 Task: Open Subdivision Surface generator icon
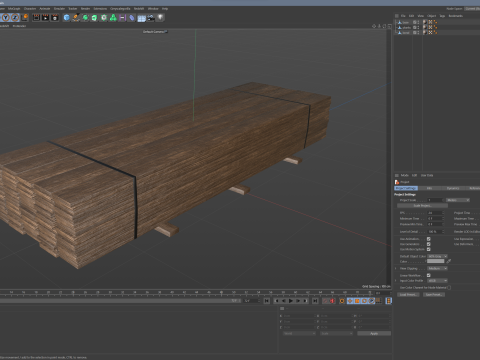[x=85, y=17]
